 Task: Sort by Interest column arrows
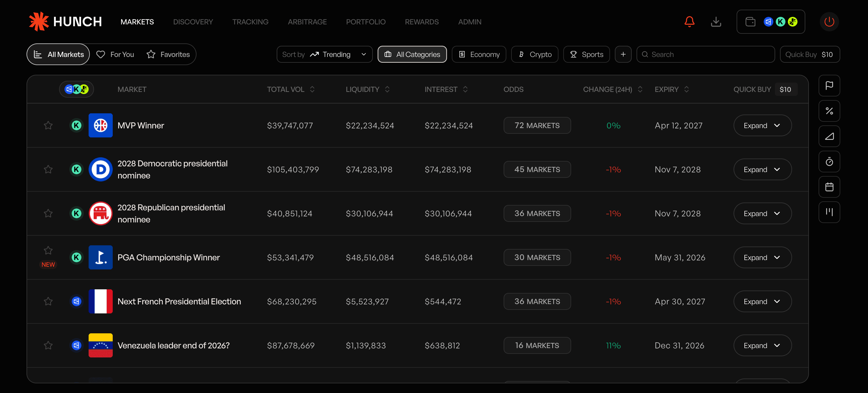pos(465,89)
